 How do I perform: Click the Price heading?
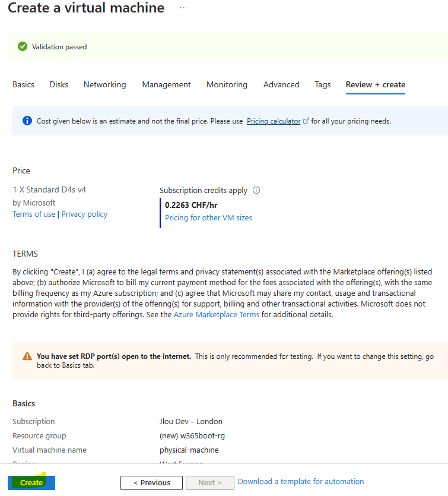21,170
